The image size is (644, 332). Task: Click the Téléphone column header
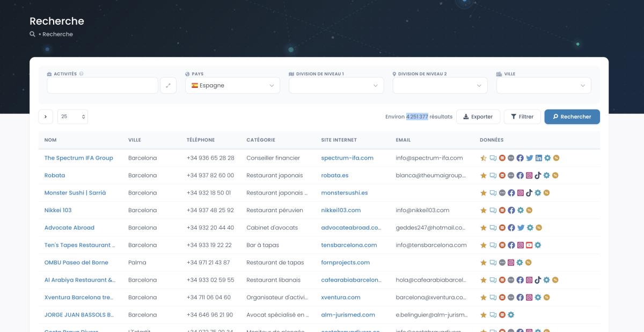click(x=201, y=140)
